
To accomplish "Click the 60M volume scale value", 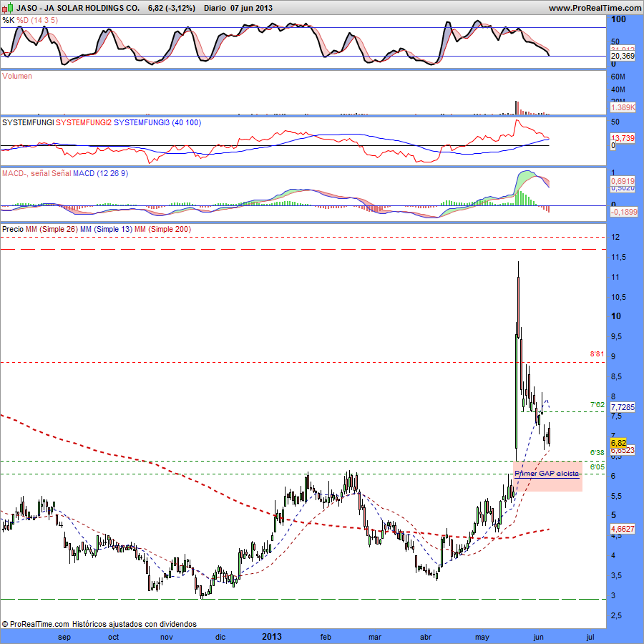I will point(618,77).
